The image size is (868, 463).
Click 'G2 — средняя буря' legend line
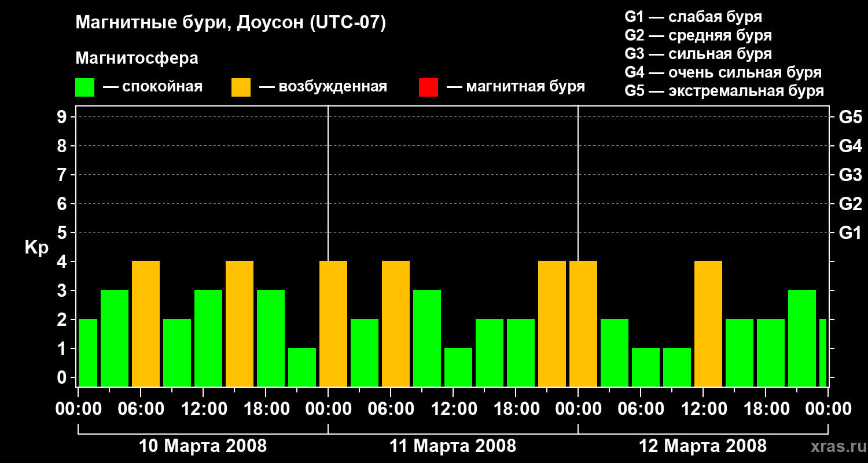pyautogui.click(x=698, y=35)
